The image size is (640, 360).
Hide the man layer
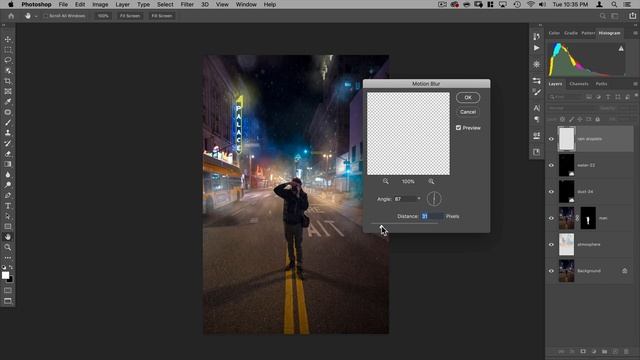point(551,218)
